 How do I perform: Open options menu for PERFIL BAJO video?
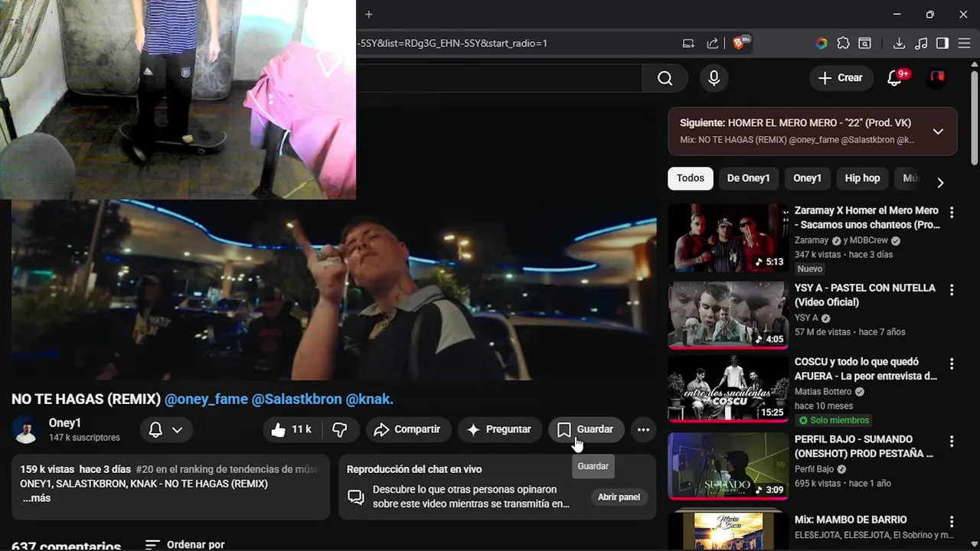952,442
